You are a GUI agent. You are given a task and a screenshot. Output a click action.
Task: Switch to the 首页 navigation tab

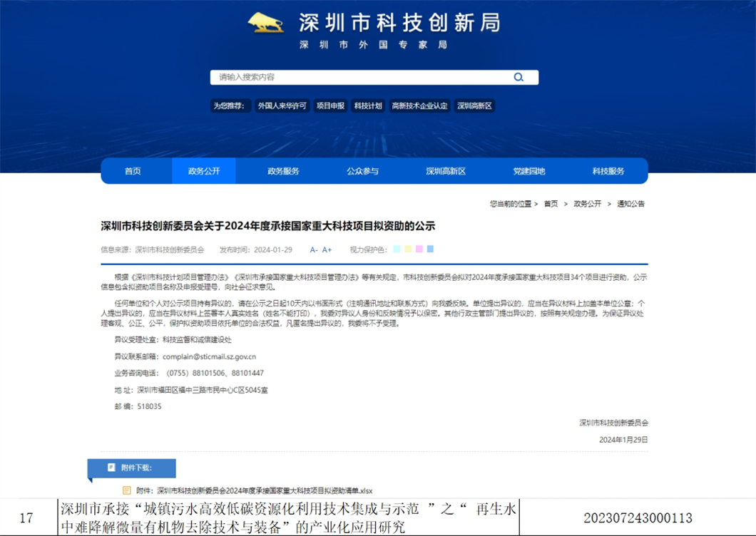tap(133, 171)
